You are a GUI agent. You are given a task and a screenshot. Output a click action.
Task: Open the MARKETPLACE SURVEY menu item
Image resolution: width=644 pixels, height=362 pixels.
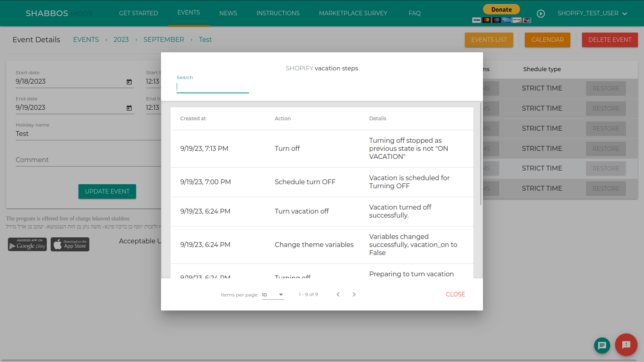tap(353, 13)
